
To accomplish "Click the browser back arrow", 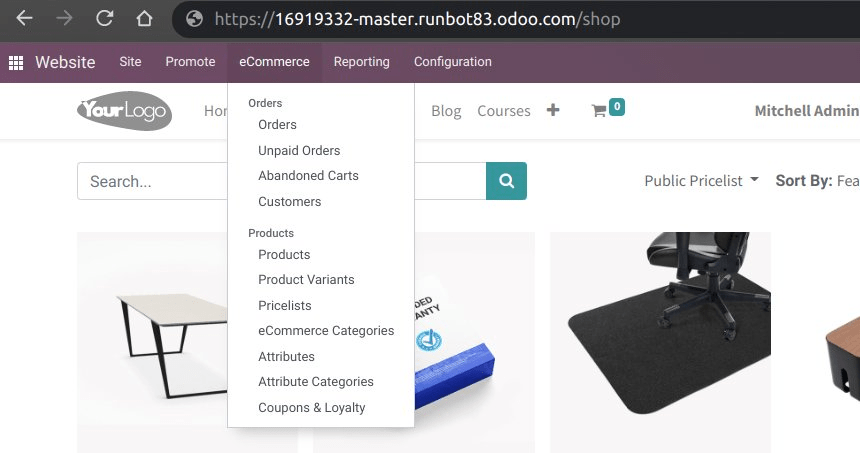I will click(24, 19).
